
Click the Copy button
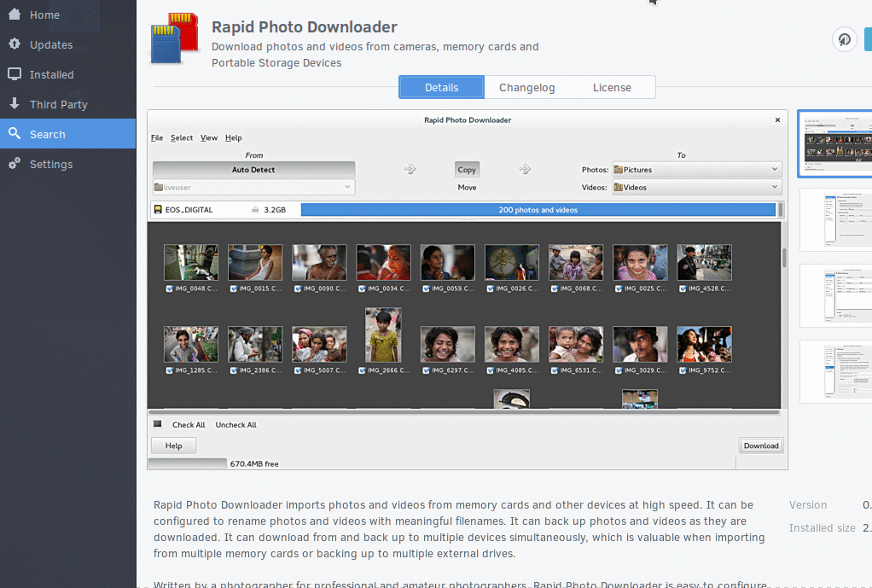[467, 170]
